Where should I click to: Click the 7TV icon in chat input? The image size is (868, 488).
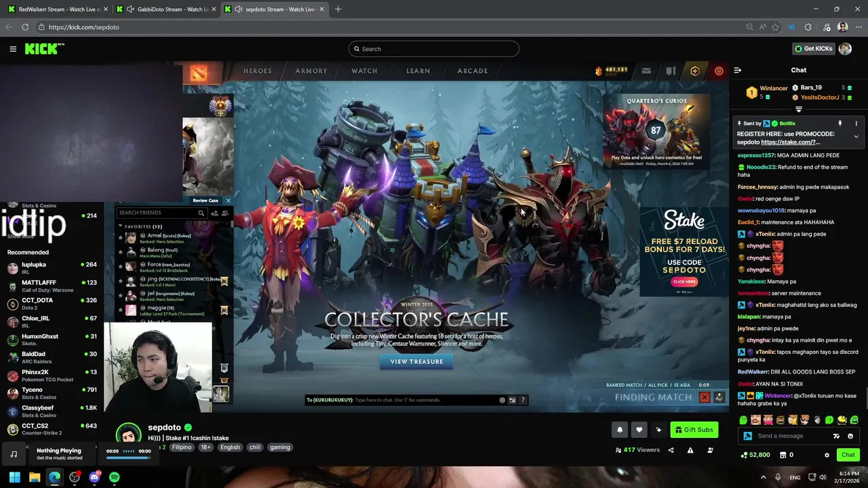coord(837,436)
